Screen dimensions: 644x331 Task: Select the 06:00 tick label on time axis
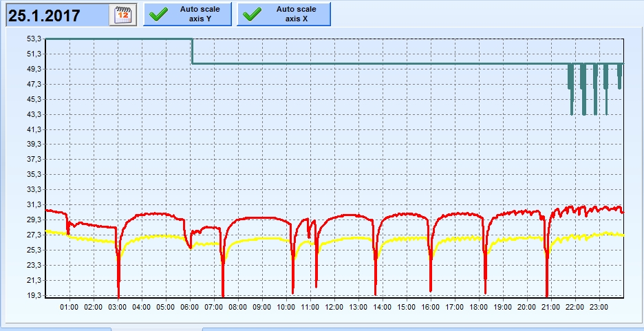(x=190, y=306)
